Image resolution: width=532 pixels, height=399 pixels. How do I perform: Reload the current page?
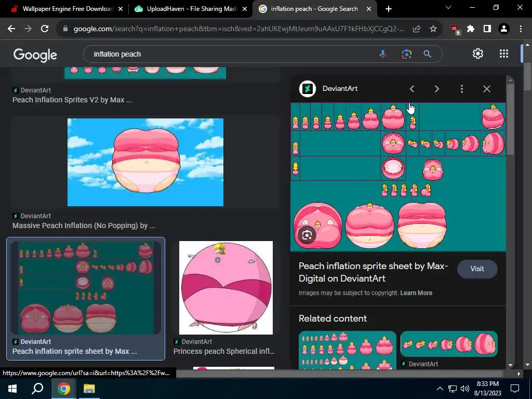click(x=45, y=29)
